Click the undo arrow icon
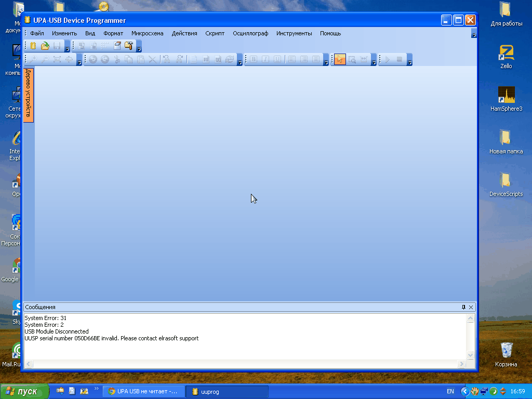The width and height of the screenshot is (532, 399). (x=93, y=59)
